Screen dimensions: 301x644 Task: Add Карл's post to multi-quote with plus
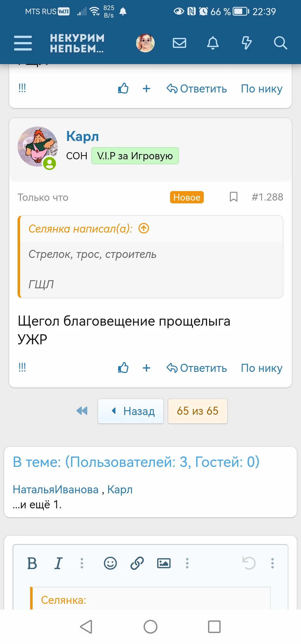tap(146, 368)
